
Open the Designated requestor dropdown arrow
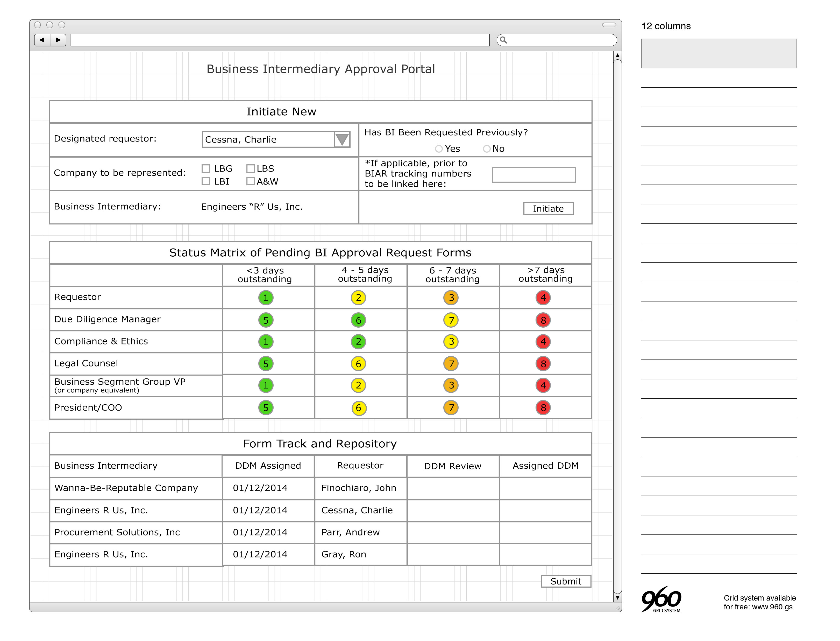[342, 139]
